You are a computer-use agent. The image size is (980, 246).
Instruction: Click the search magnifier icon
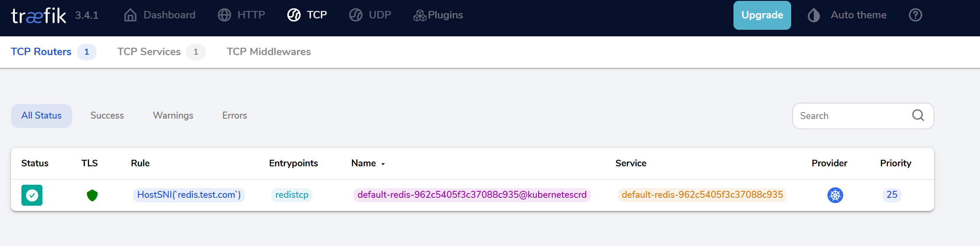tap(918, 116)
